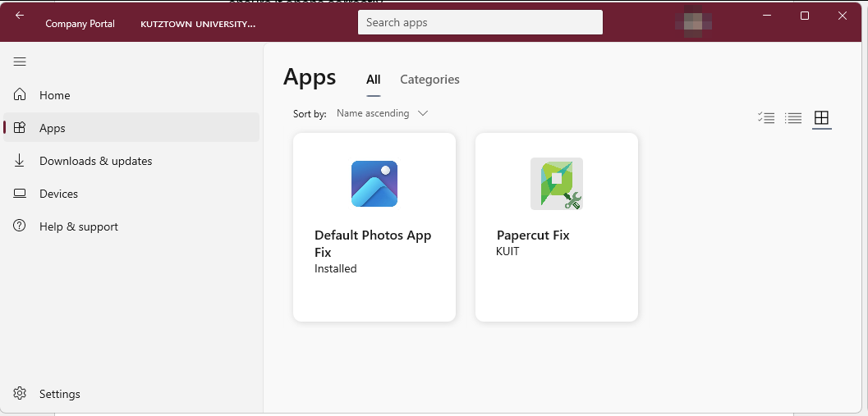Switch to list view layout
This screenshot has height=416, width=868.
(793, 118)
